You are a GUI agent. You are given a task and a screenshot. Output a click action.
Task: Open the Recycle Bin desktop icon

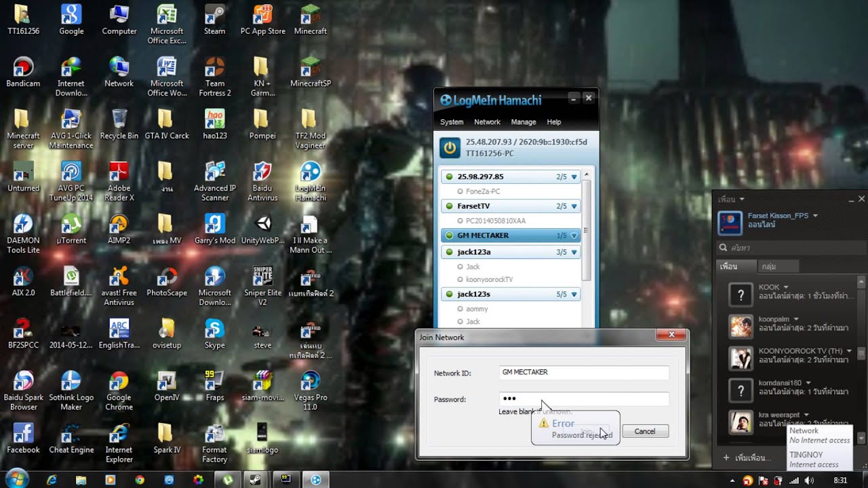[119, 125]
